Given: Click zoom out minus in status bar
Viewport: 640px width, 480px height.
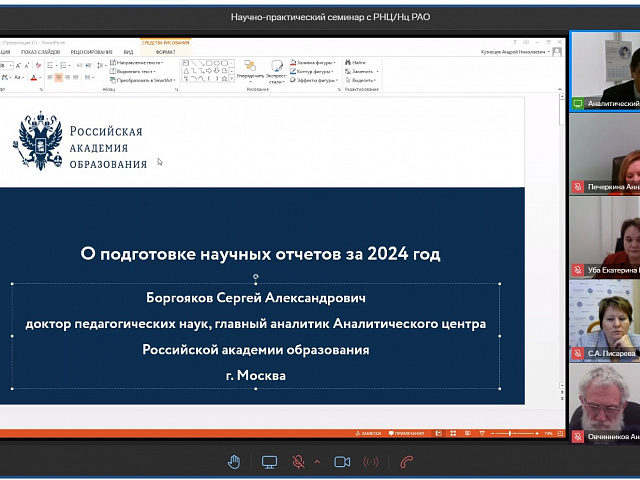Looking at the screenshot, I should pos(493,433).
